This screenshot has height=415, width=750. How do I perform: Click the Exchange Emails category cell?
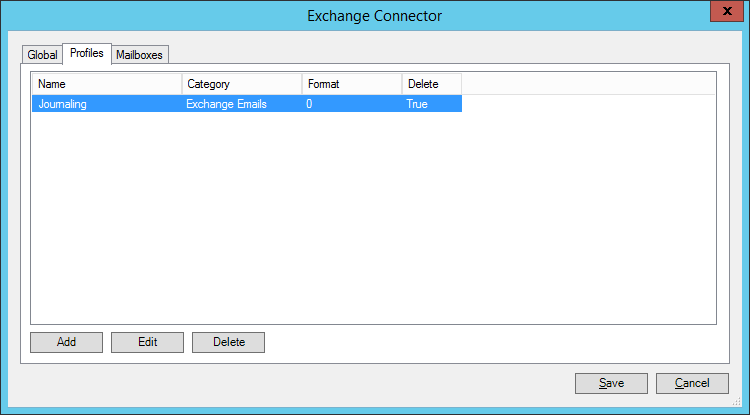pos(226,104)
